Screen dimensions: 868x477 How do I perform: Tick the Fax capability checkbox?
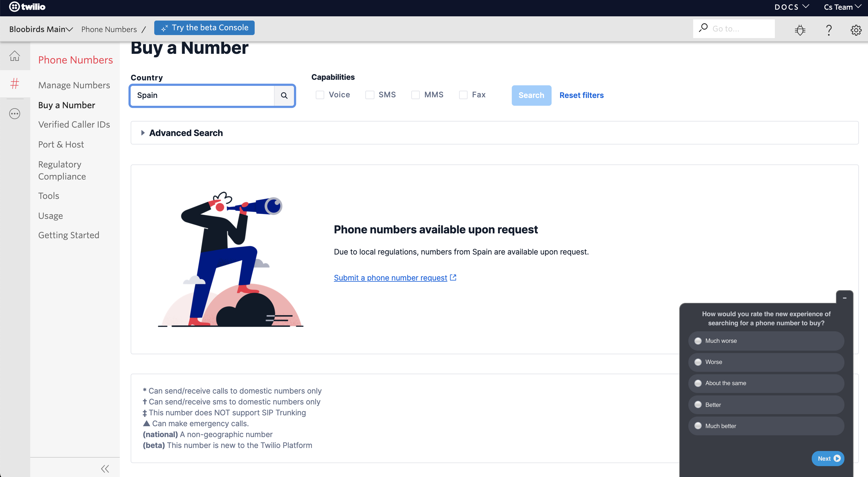coord(463,95)
